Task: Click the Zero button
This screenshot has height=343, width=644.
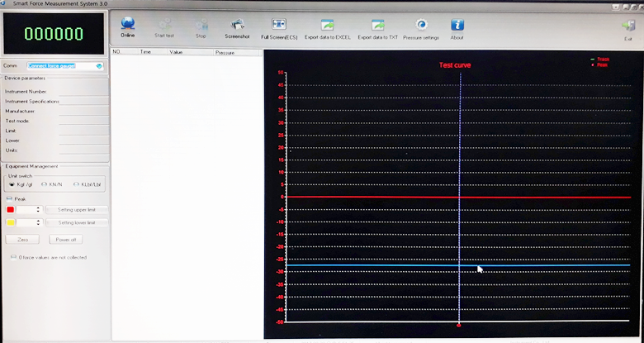Action: click(x=22, y=240)
